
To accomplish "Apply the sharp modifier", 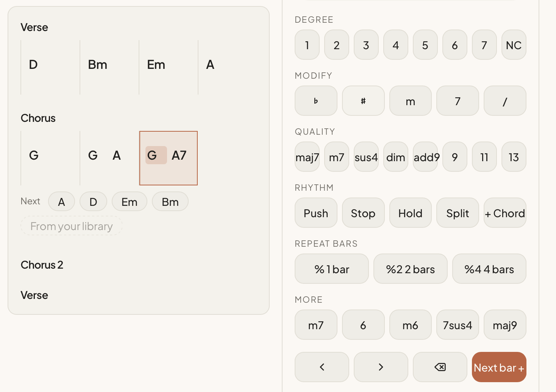I will pyautogui.click(x=363, y=101).
